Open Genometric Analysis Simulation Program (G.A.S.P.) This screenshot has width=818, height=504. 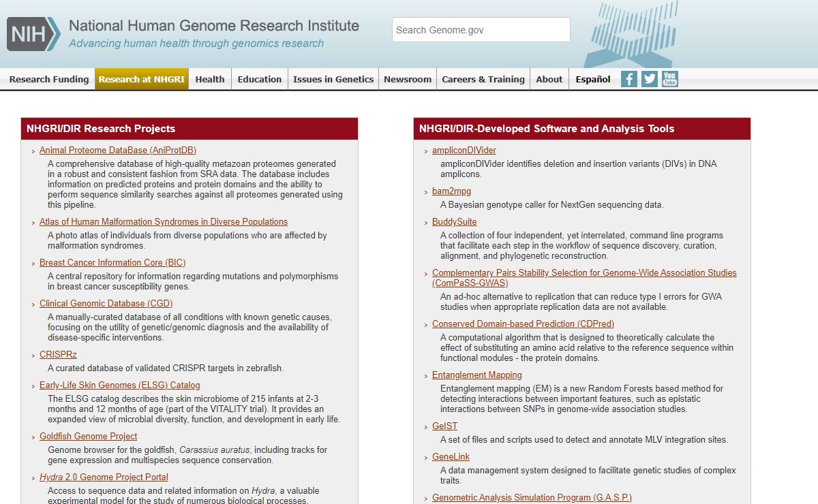532,498
